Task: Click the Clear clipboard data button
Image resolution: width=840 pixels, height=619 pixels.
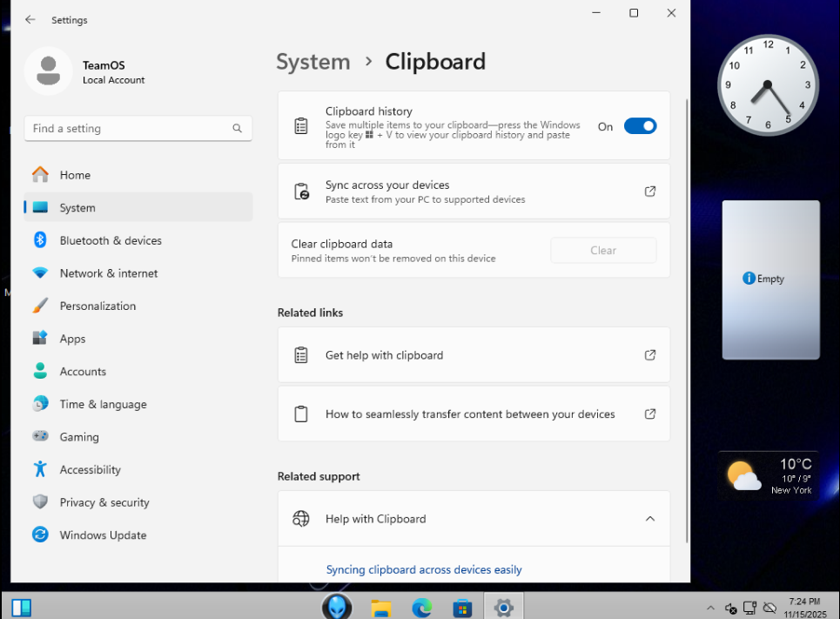Action: click(603, 251)
